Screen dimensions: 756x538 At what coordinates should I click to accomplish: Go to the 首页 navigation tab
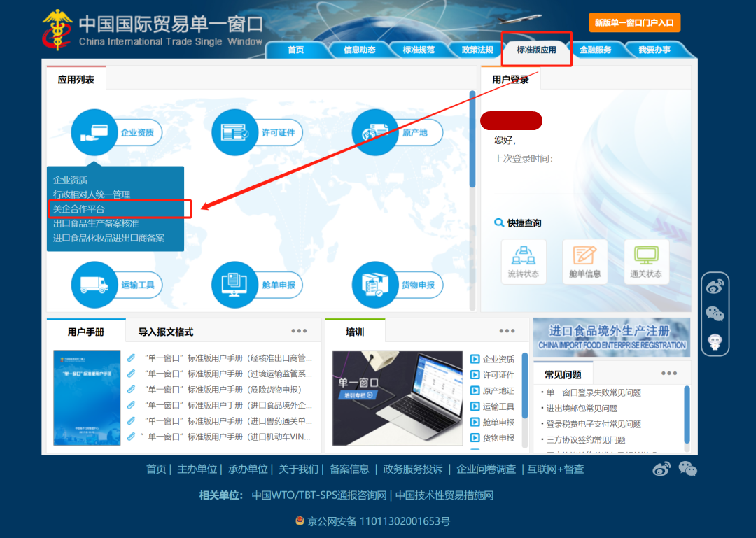click(296, 50)
